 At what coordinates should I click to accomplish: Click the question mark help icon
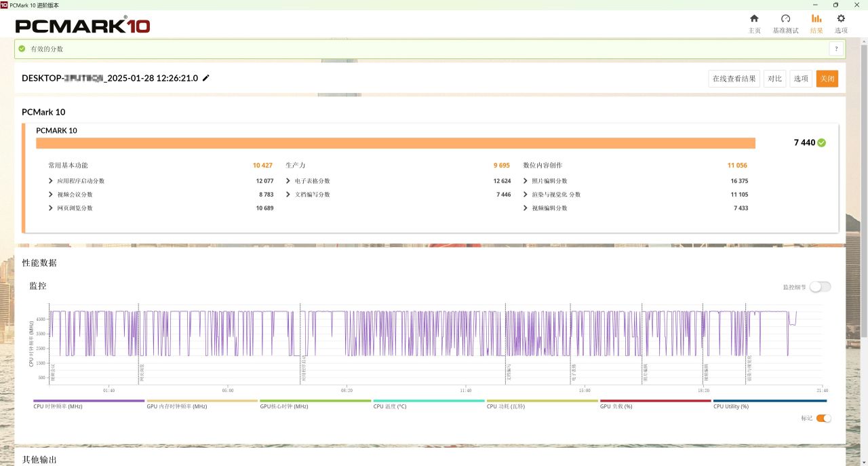click(836, 49)
